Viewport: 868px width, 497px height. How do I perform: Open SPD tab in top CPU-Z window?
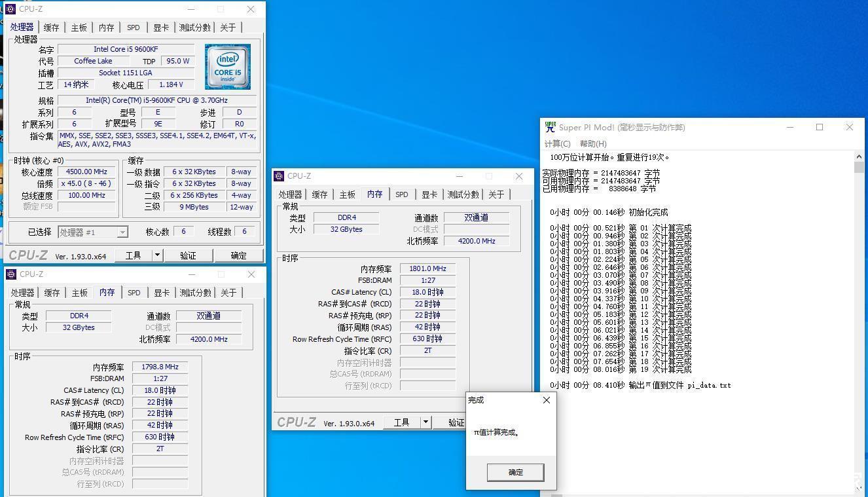(134, 28)
